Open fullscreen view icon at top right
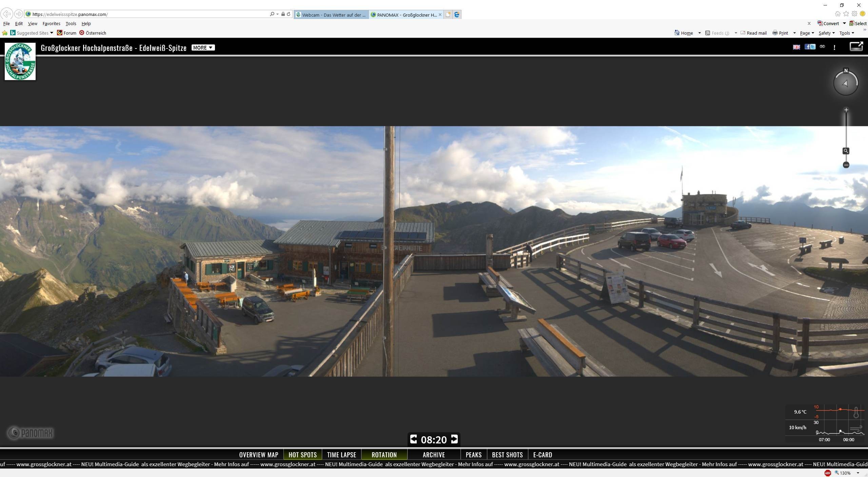The width and height of the screenshot is (868, 477). (x=856, y=46)
